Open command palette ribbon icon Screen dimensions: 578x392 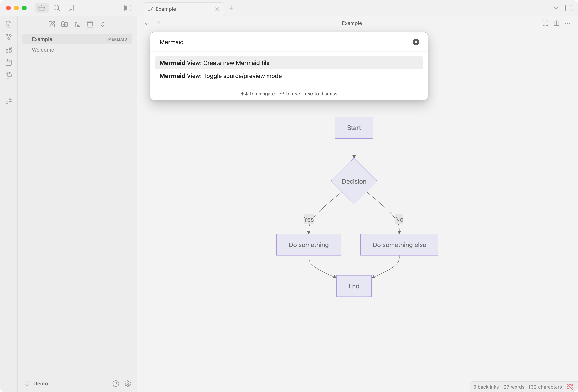[x=8, y=88]
